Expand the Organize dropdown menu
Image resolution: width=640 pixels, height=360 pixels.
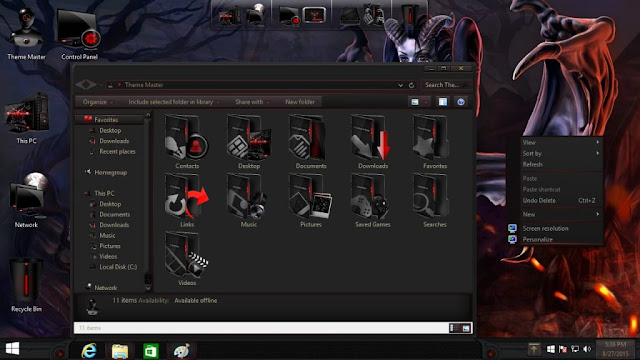(x=98, y=102)
